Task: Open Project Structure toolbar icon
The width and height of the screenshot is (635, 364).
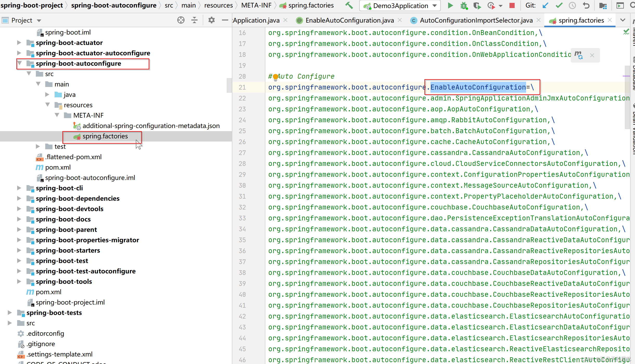Action: coord(603,5)
